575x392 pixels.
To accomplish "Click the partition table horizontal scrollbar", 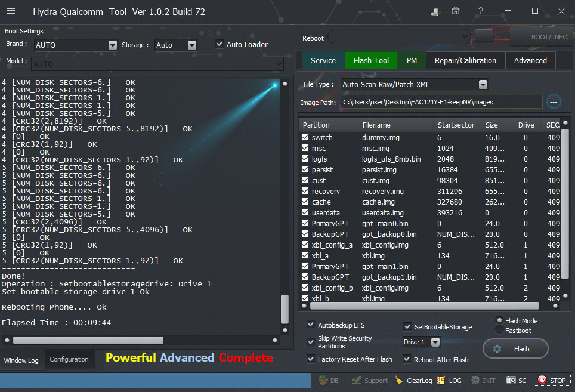I will point(424,305).
